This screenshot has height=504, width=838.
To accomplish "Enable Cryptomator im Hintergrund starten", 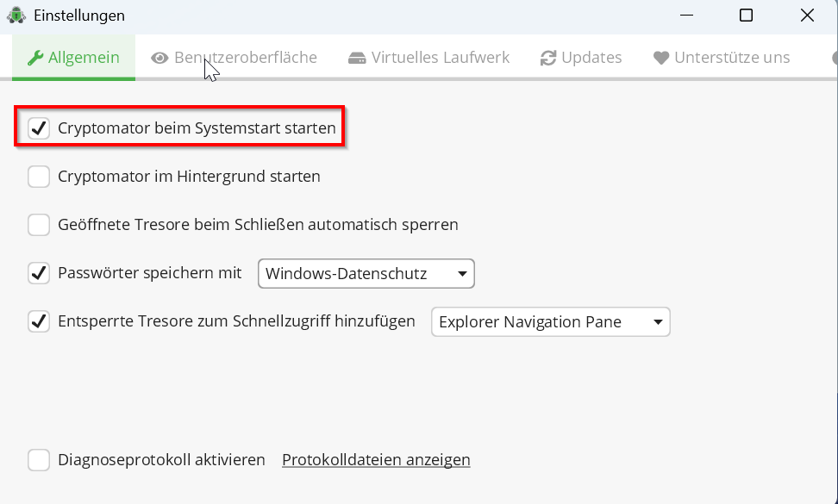I will pos(38,176).
